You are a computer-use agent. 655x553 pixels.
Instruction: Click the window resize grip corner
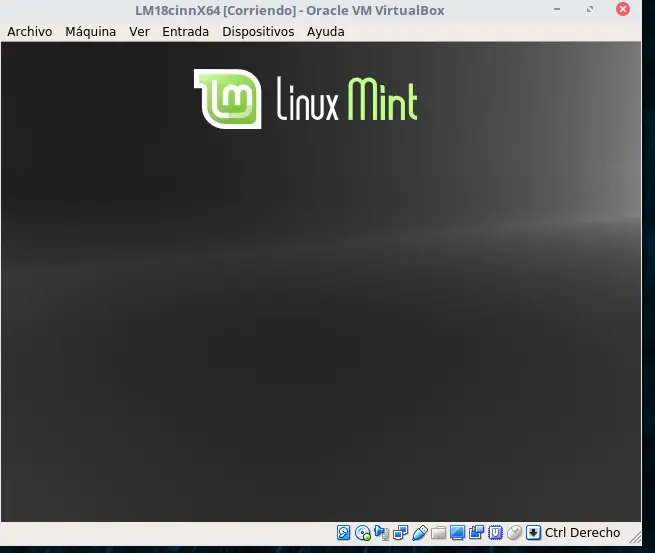point(635,537)
